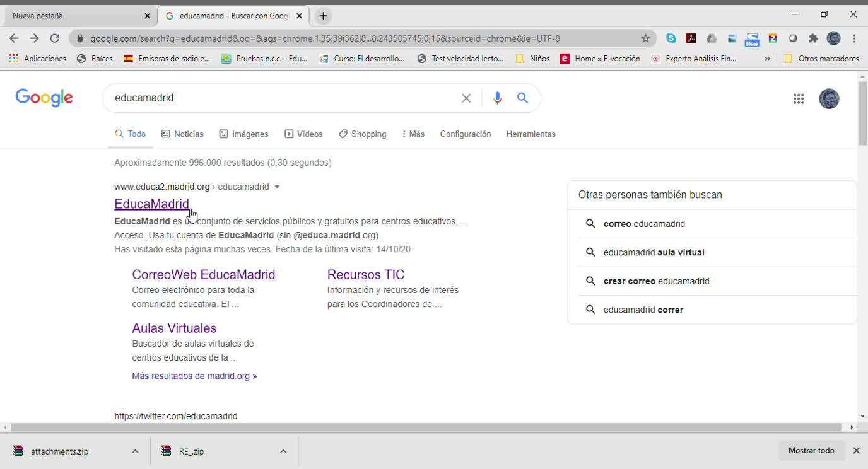Open the Más search filter menu

413,134
